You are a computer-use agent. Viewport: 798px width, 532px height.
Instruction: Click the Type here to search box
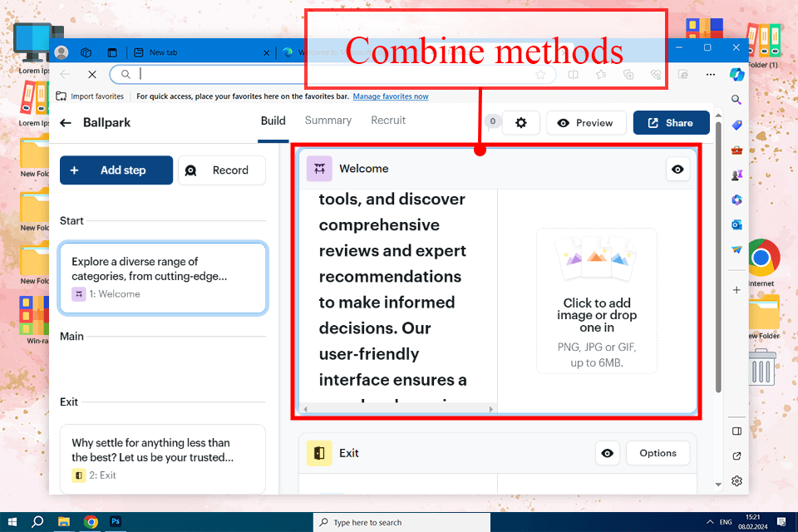point(402,522)
